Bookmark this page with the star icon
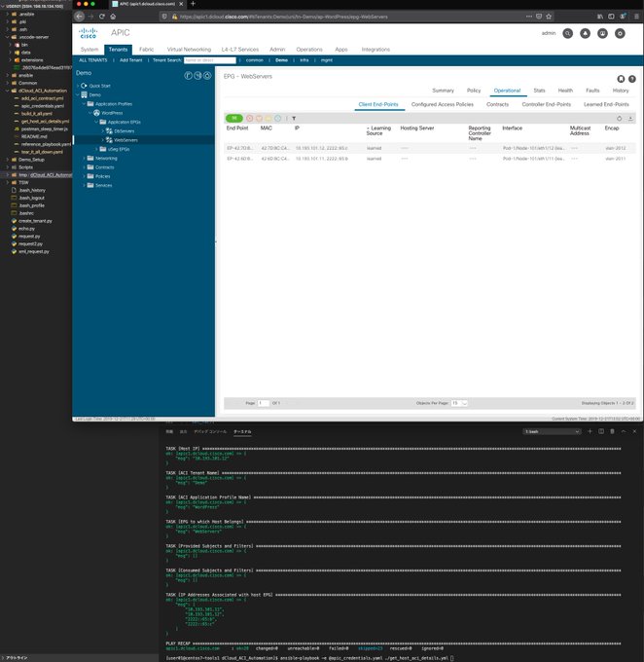Image resolution: width=644 pixels, height=662 pixels. [549, 17]
